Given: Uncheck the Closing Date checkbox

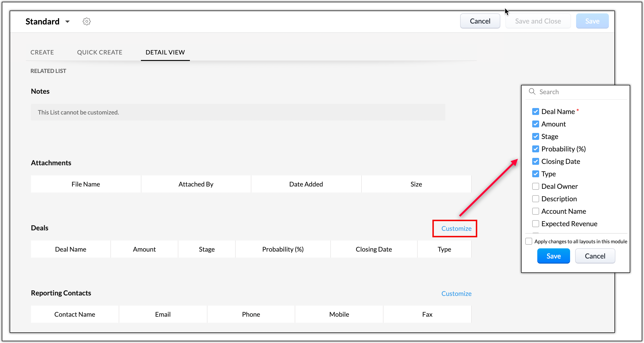Looking at the screenshot, I should pyautogui.click(x=535, y=162).
